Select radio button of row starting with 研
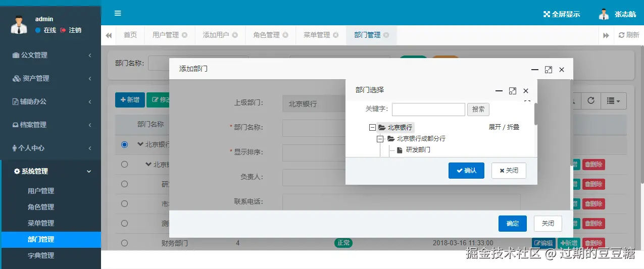644x269 pixels. [x=125, y=184]
